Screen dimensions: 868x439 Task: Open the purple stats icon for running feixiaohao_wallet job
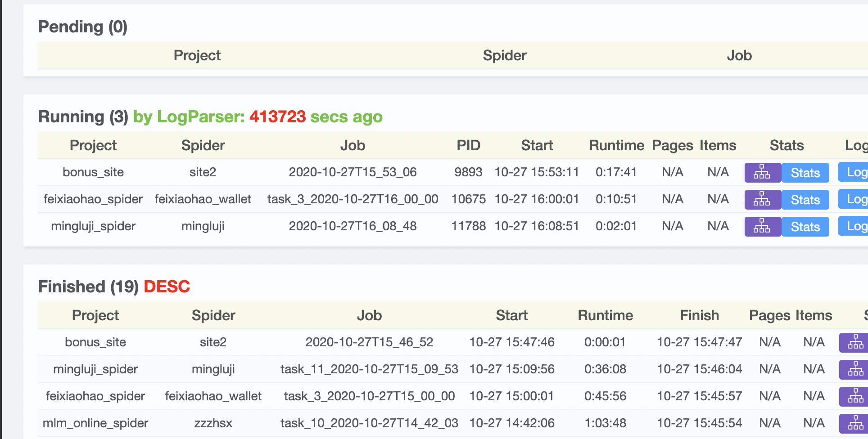point(763,200)
